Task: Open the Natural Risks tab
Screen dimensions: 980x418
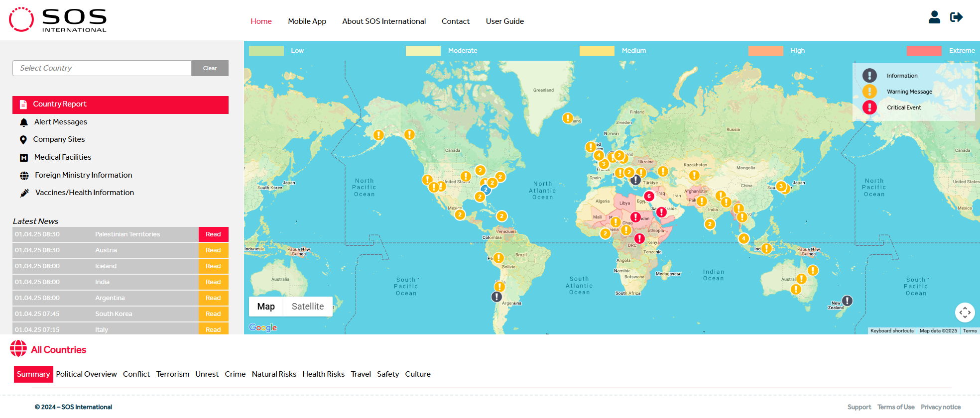Action: pos(274,374)
